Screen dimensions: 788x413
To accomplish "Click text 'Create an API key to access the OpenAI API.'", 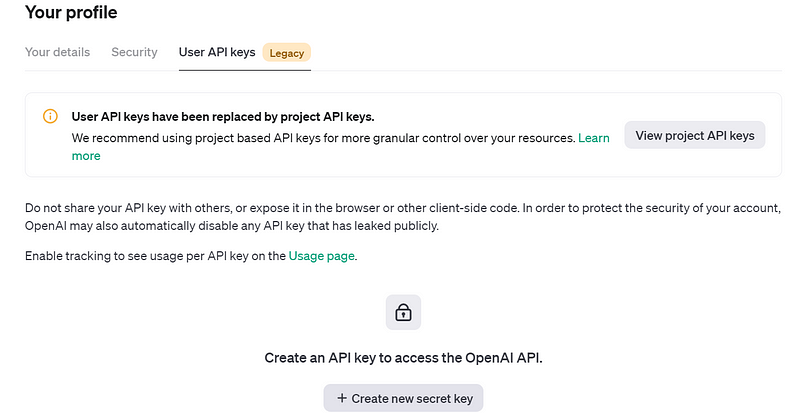I will click(x=403, y=358).
